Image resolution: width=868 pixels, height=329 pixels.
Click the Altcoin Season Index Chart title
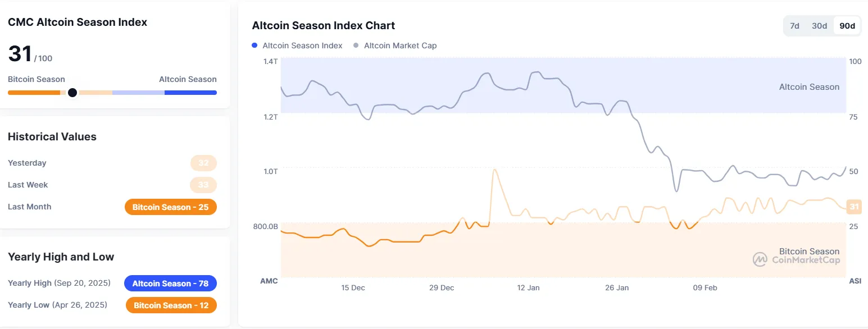click(323, 26)
